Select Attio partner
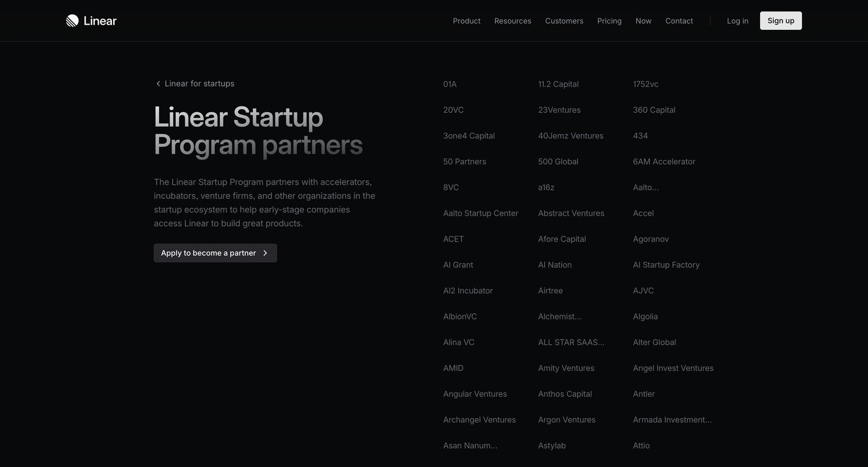This screenshot has width=868, height=467. (x=642, y=446)
